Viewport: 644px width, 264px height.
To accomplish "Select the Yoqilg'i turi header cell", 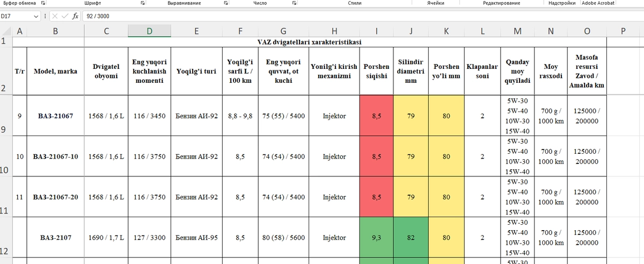I will pos(196,71).
